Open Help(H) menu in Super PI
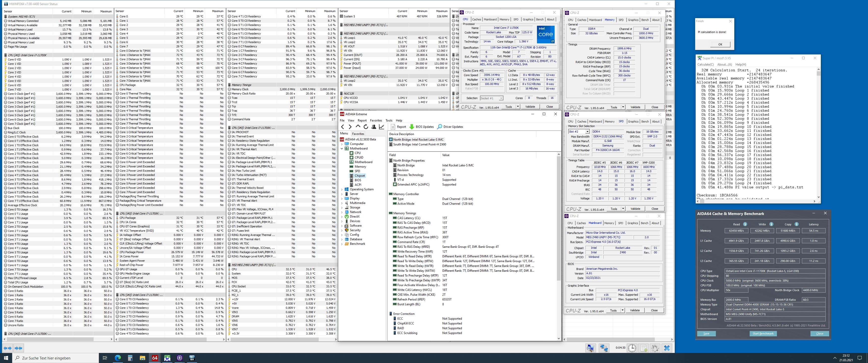Image resolution: width=868 pixels, height=363 pixels. coord(741,65)
